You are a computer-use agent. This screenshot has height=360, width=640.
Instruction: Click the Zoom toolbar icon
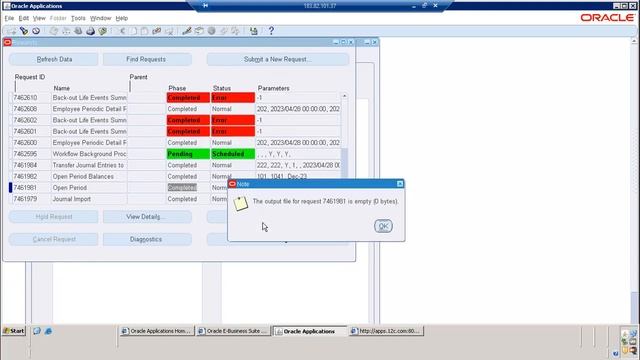[199, 31]
